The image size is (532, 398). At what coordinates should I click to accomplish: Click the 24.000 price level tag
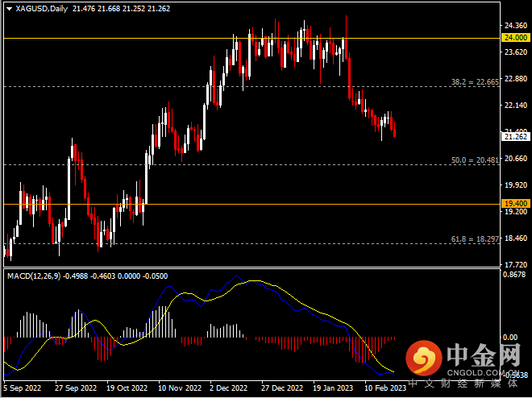pos(513,38)
